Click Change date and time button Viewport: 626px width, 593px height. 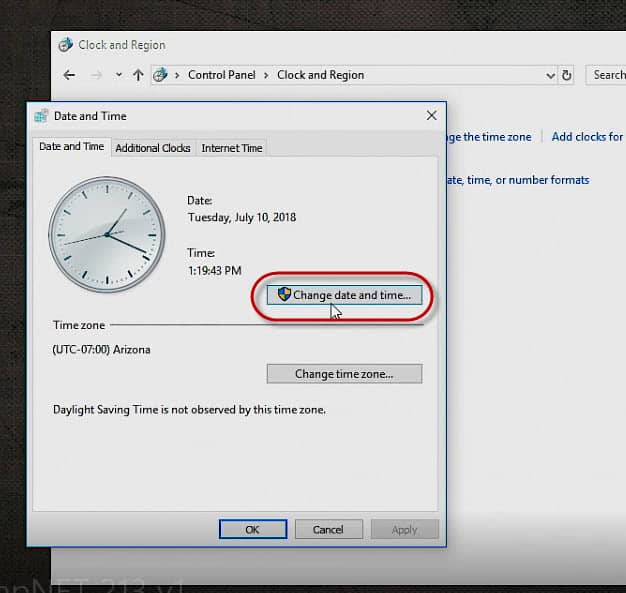click(x=344, y=295)
